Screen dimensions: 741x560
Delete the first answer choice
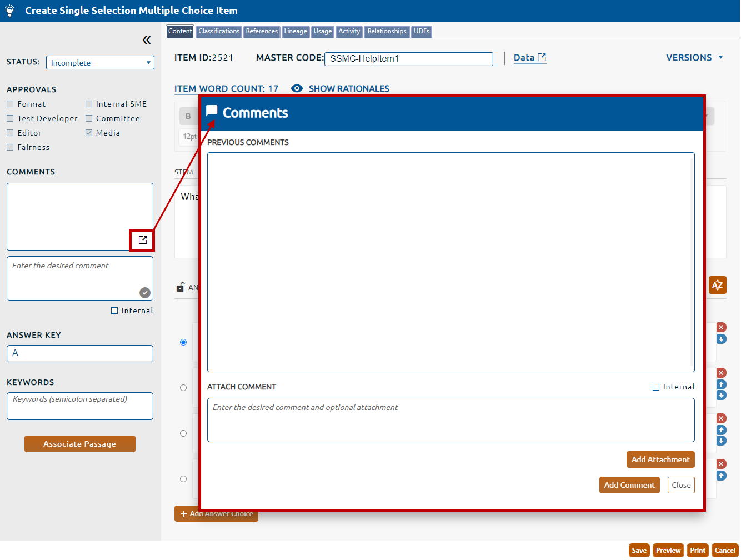tap(721, 327)
